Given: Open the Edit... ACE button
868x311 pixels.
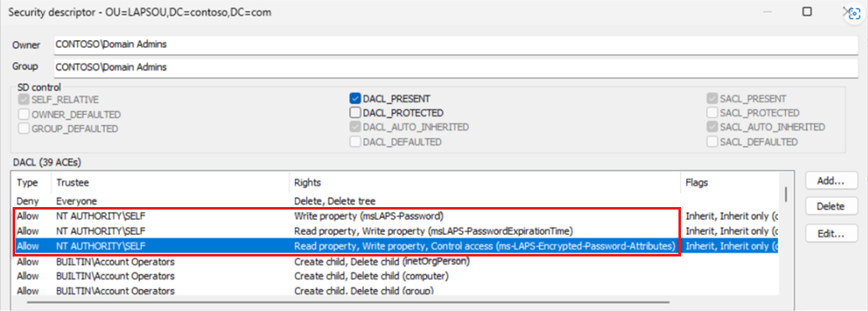Looking at the screenshot, I should click(831, 233).
